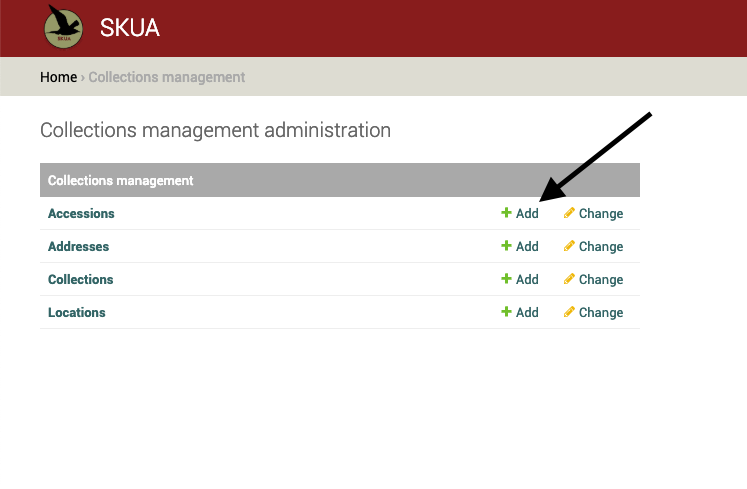
Task: Click the green plus icon for Locations
Action: coord(506,312)
